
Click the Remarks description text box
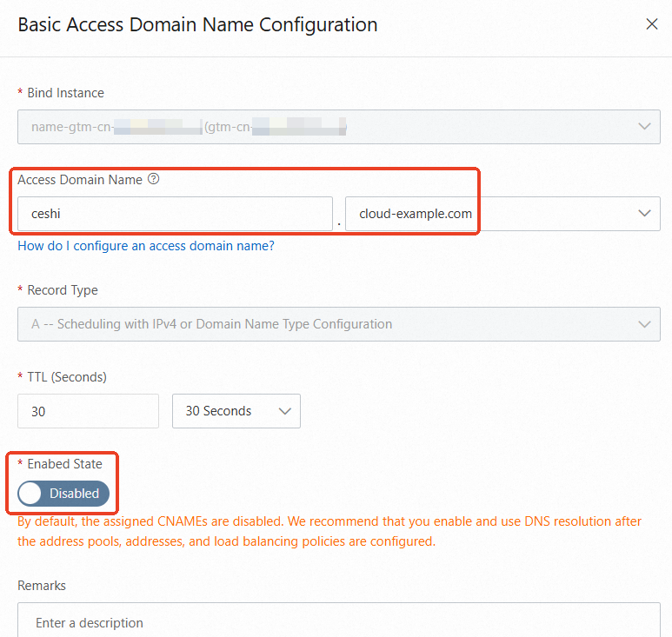click(338, 622)
